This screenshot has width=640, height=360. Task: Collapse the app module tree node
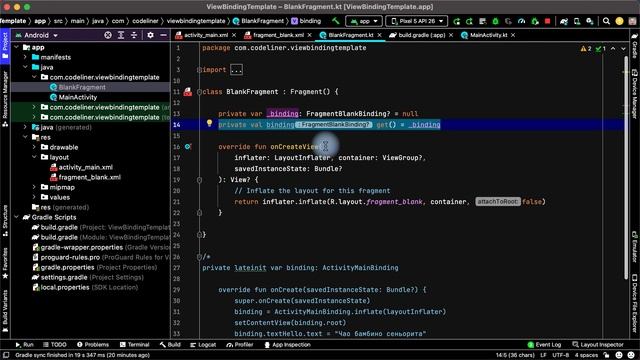click(17, 47)
